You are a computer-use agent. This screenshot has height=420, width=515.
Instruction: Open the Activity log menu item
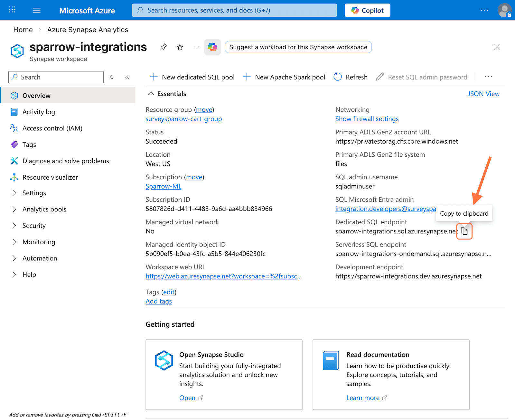click(39, 112)
